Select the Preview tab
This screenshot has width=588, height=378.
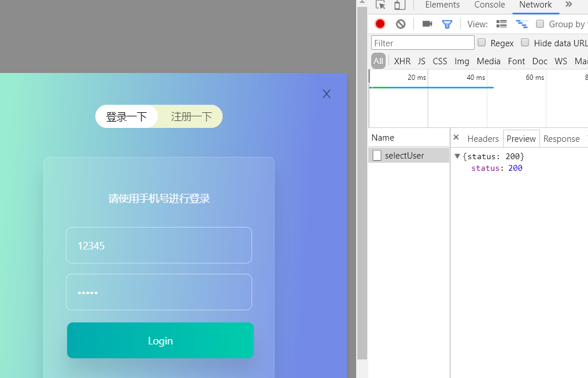[521, 139]
